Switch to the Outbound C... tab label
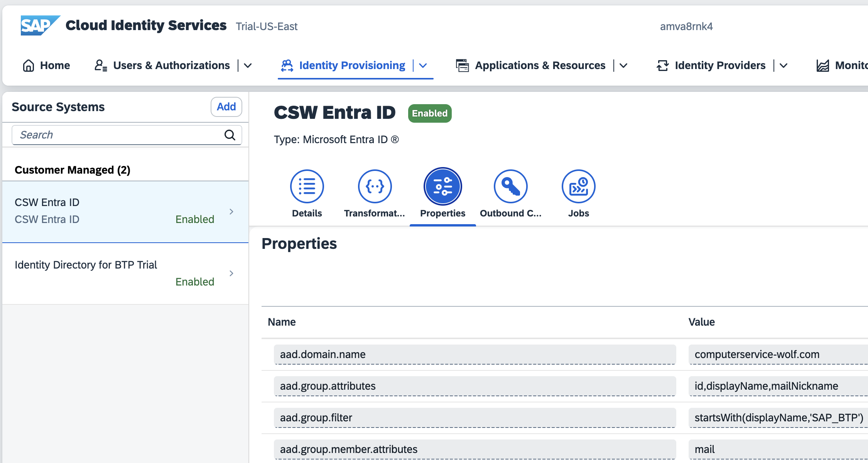 coord(511,213)
